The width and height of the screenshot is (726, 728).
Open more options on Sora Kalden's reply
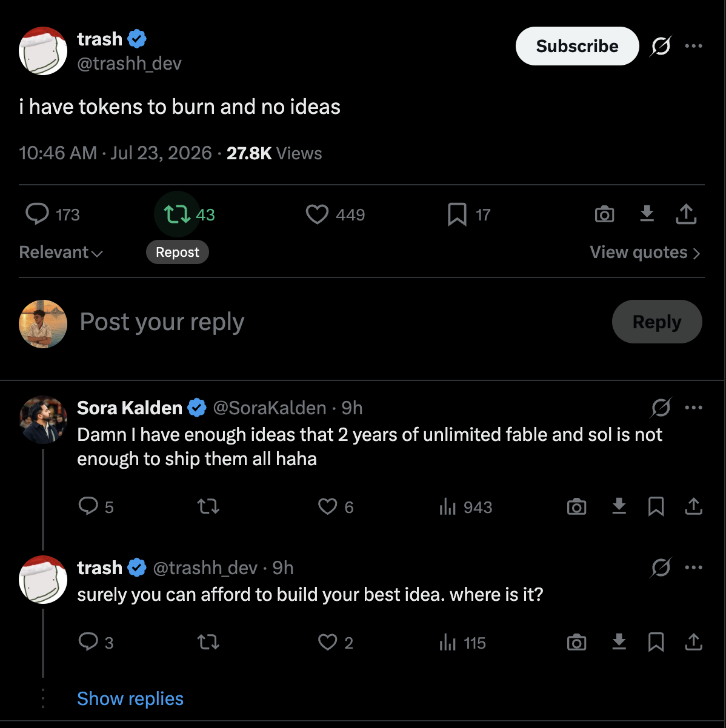pos(693,408)
